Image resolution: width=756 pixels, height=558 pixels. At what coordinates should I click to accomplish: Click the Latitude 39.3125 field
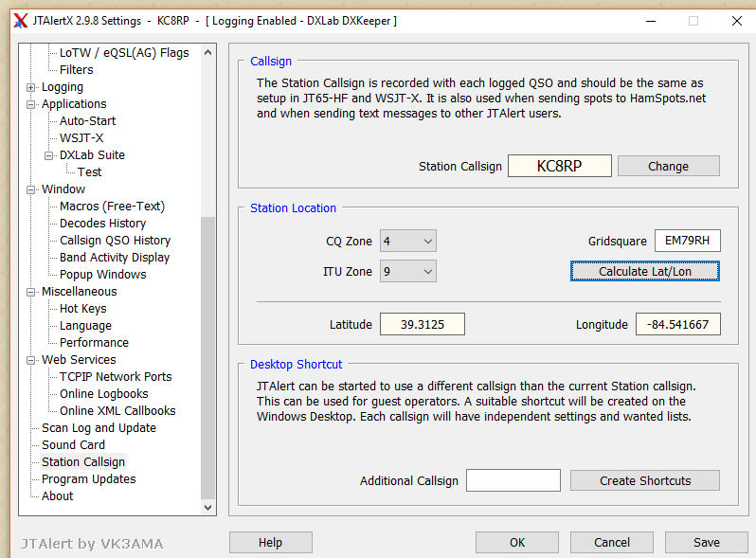pyautogui.click(x=423, y=324)
